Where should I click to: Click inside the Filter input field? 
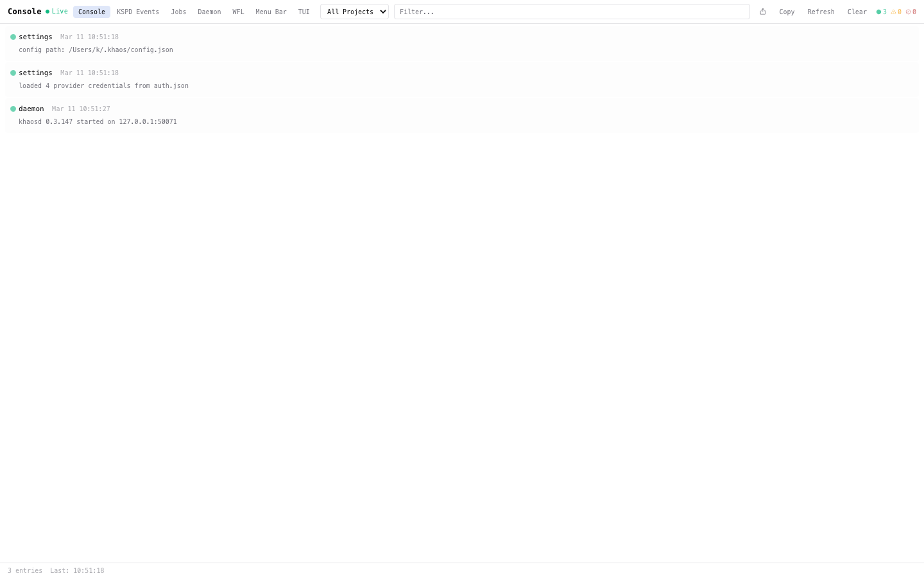(x=571, y=12)
